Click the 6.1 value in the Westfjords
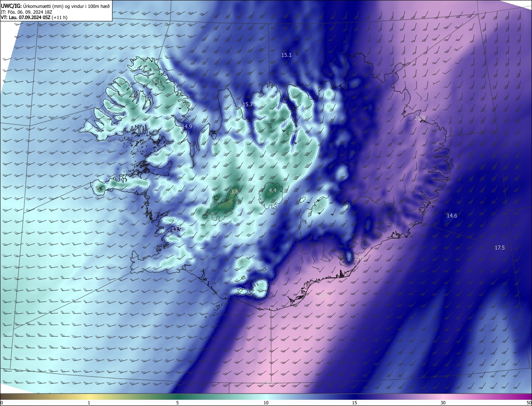The image size is (532, 406). (157, 82)
